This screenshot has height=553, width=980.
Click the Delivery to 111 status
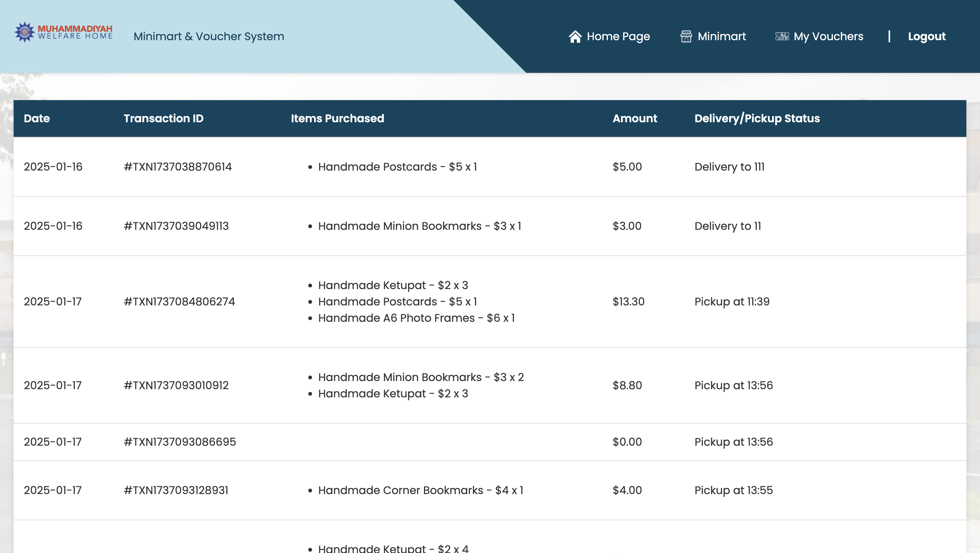[x=729, y=167]
